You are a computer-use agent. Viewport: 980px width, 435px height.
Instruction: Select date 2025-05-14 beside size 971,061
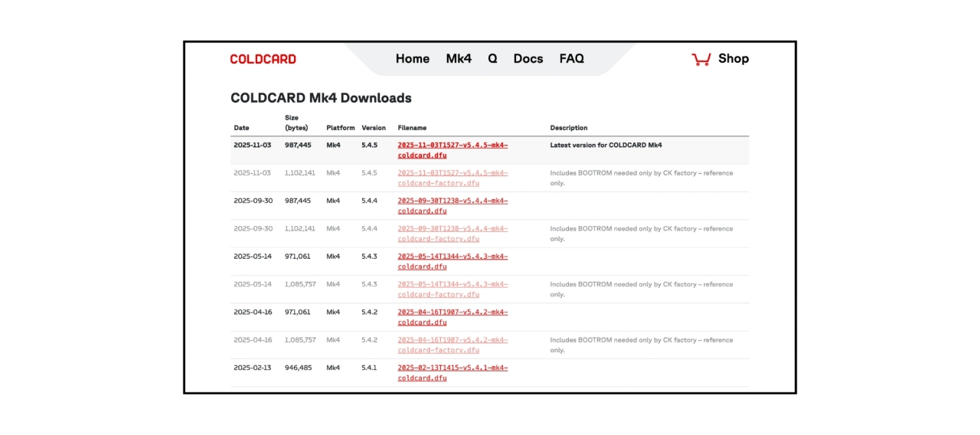click(252, 257)
